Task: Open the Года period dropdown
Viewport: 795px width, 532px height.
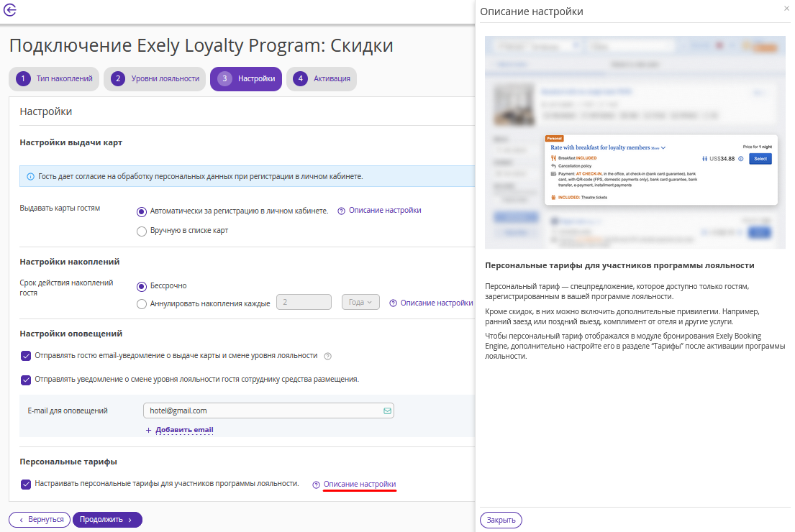Action: [360, 302]
